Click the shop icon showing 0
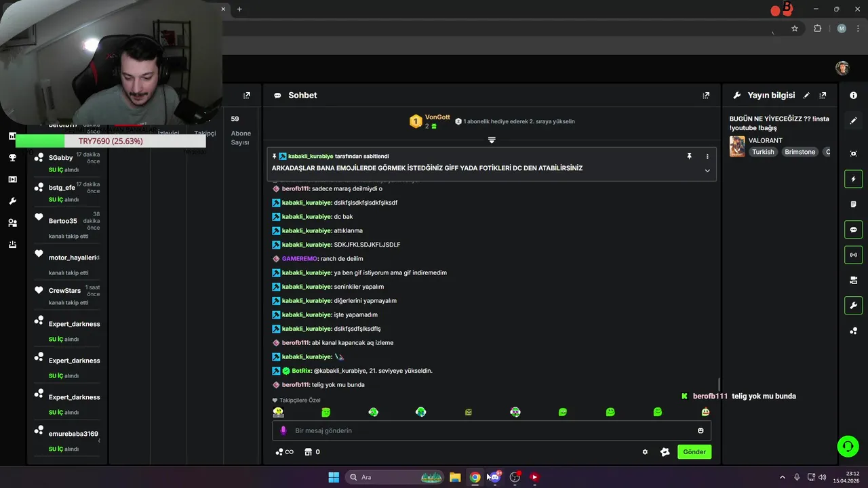This screenshot has width=868, height=488. [x=312, y=452]
